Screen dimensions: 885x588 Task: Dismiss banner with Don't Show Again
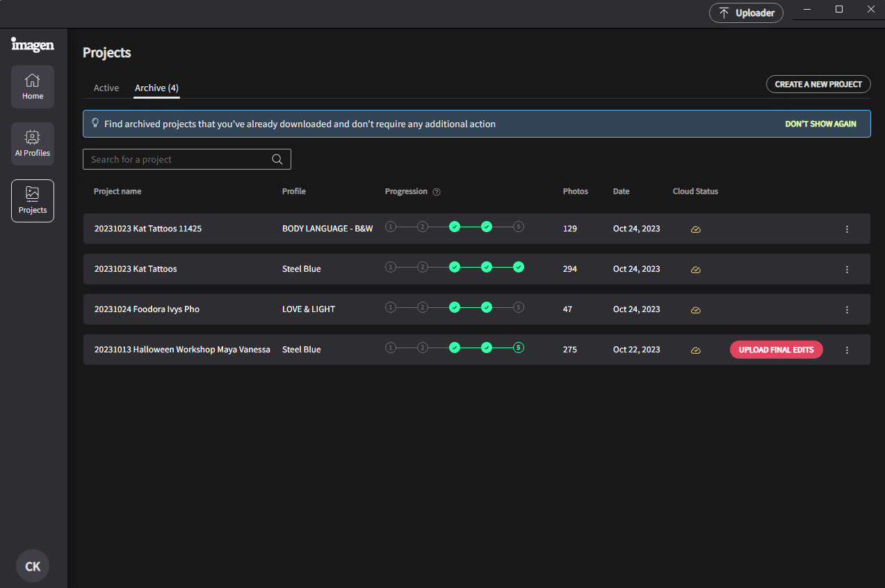coord(820,124)
